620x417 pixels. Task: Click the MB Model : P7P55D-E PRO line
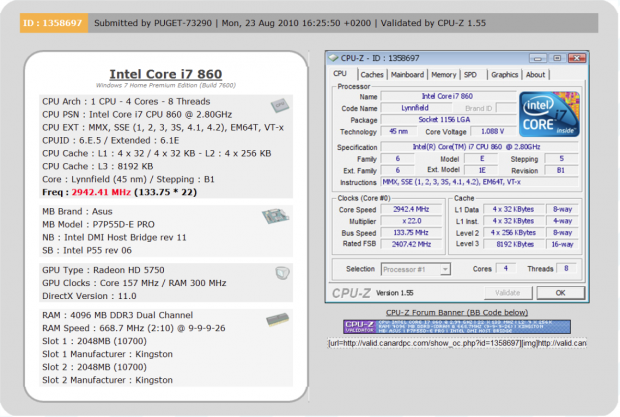tap(98, 225)
